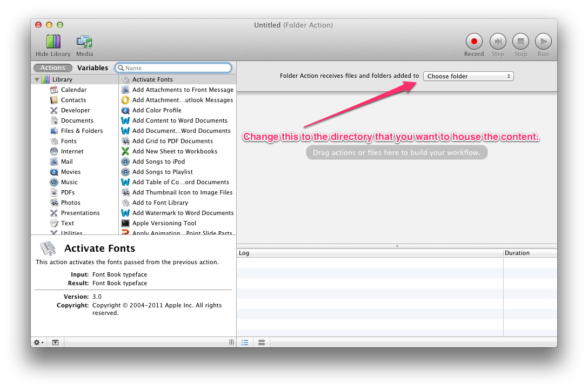Select the Text category icon
The image size is (588, 390).
coord(54,223)
